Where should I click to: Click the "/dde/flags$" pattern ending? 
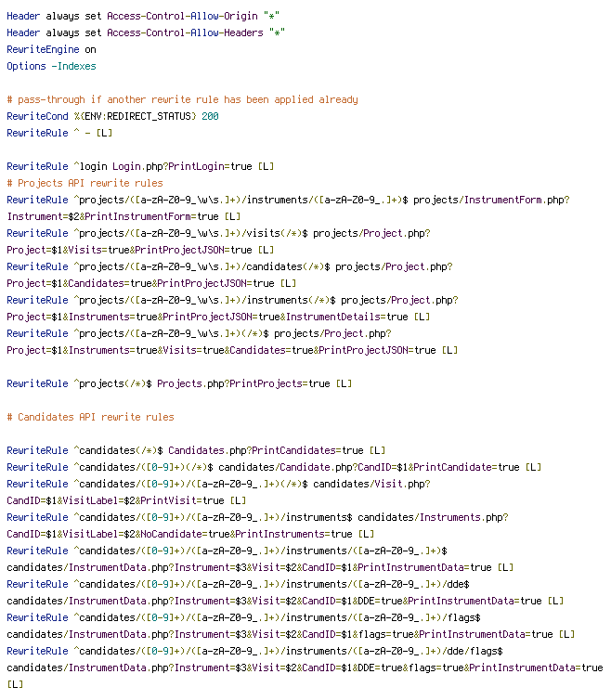click(x=473, y=652)
